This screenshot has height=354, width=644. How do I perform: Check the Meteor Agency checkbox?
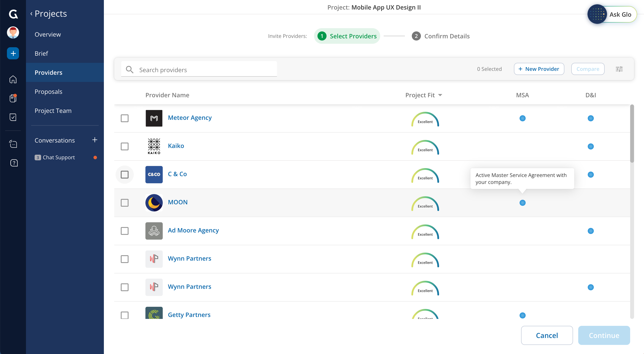pyautogui.click(x=124, y=118)
